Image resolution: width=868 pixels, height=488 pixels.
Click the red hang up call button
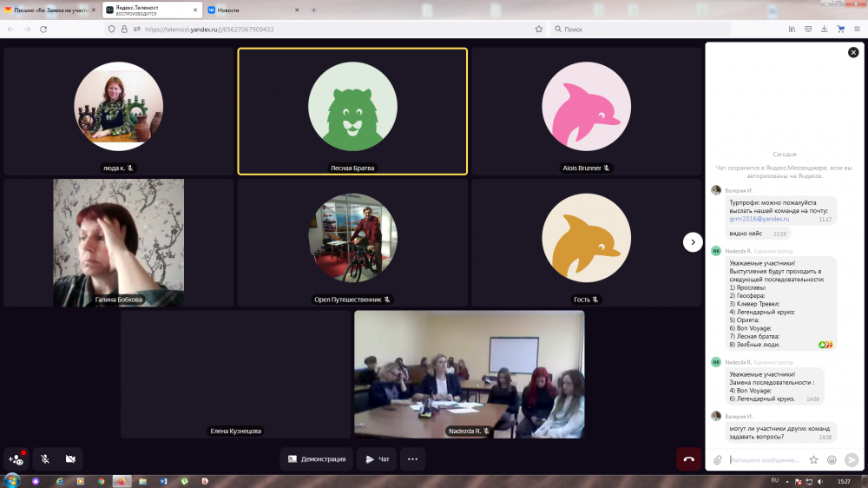click(688, 458)
